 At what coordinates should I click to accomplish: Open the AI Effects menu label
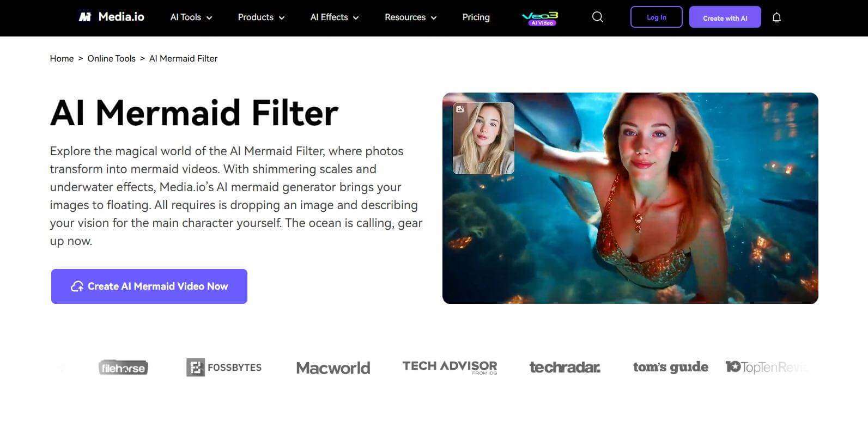(x=329, y=17)
